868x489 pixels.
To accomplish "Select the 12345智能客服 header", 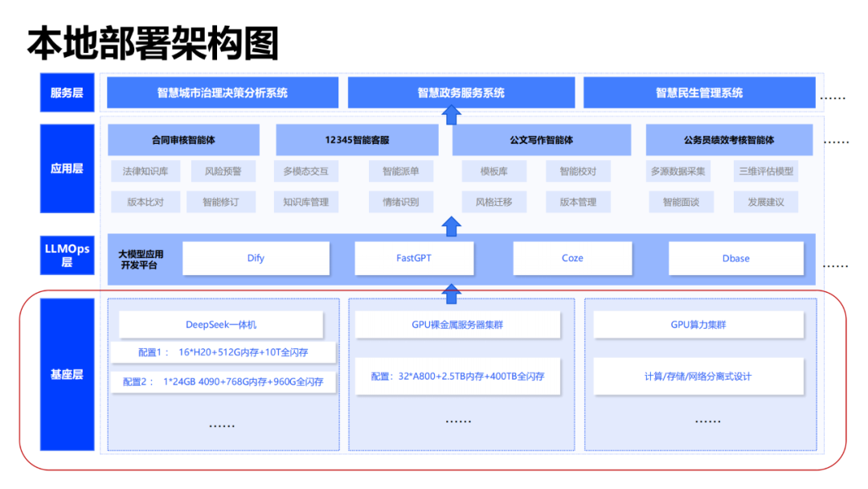I will tap(357, 140).
